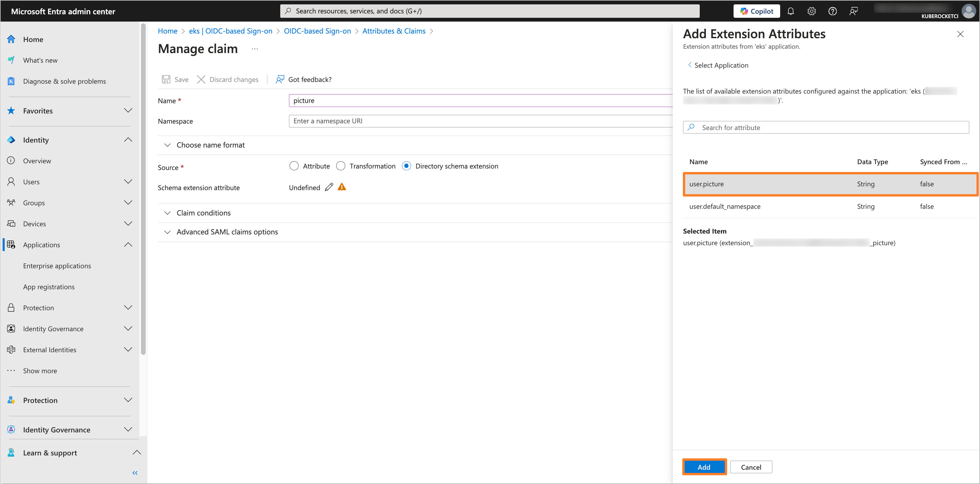Select Attribute as the claim source
Image resolution: width=980 pixels, height=484 pixels.
(294, 166)
